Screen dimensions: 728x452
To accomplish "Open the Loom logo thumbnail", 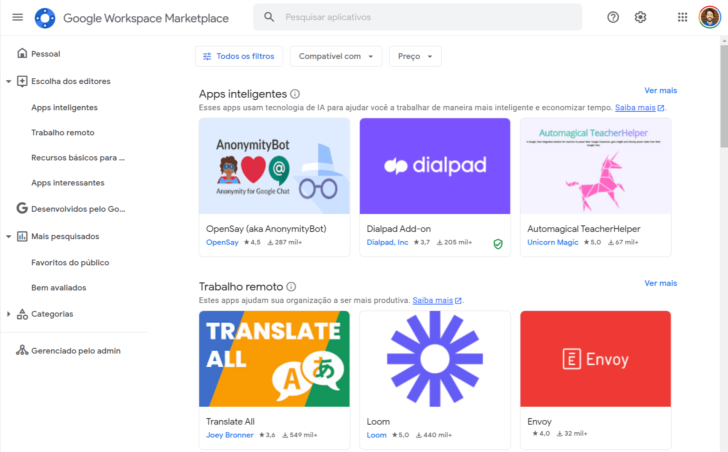I will (435, 359).
